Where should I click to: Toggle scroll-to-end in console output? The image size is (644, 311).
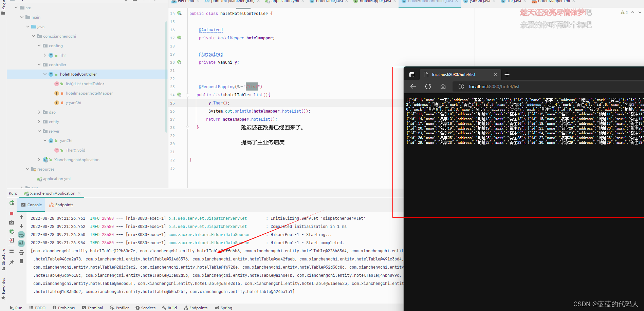coord(21,243)
